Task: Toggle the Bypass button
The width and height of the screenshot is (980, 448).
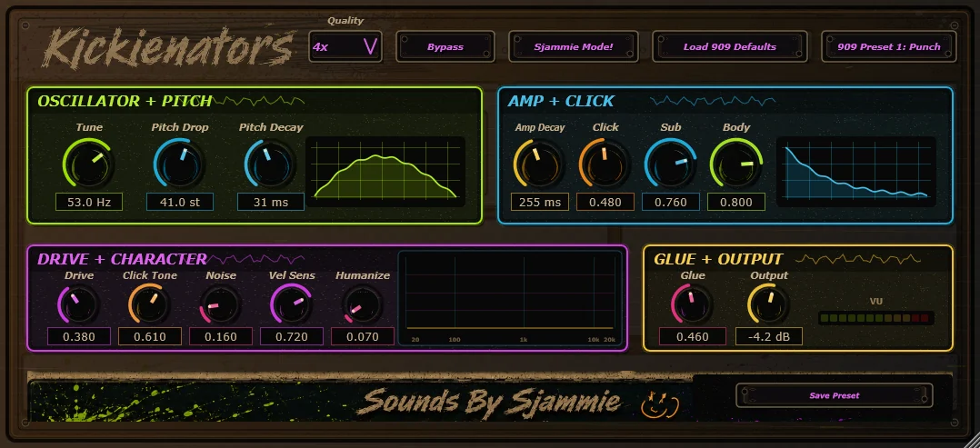Action: click(x=445, y=47)
